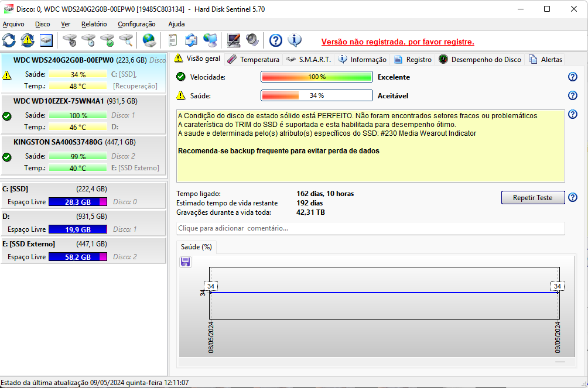Switch to the S.M.A.R.T. tab
The height and width of the screenshot is (388, 588).
point(308,59)
